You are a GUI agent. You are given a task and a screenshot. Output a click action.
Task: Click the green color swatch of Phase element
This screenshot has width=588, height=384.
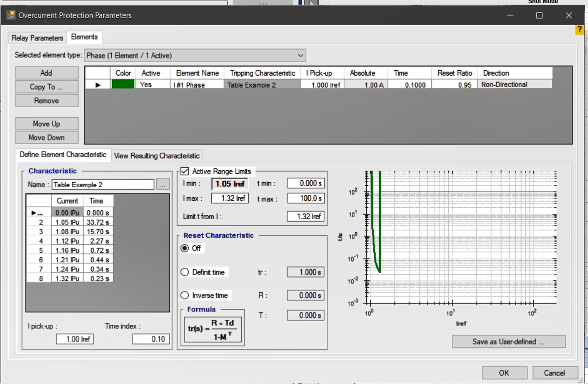tap(123, 85)
